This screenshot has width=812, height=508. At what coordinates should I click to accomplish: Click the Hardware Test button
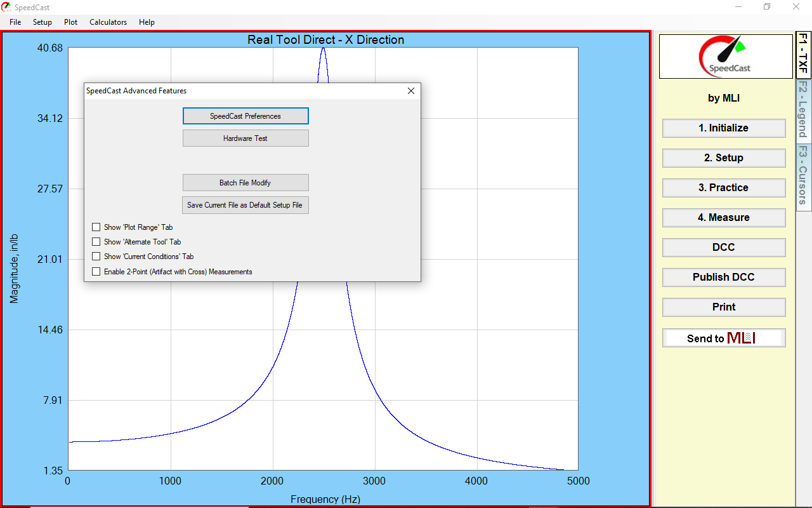click(x=246, y=138)
